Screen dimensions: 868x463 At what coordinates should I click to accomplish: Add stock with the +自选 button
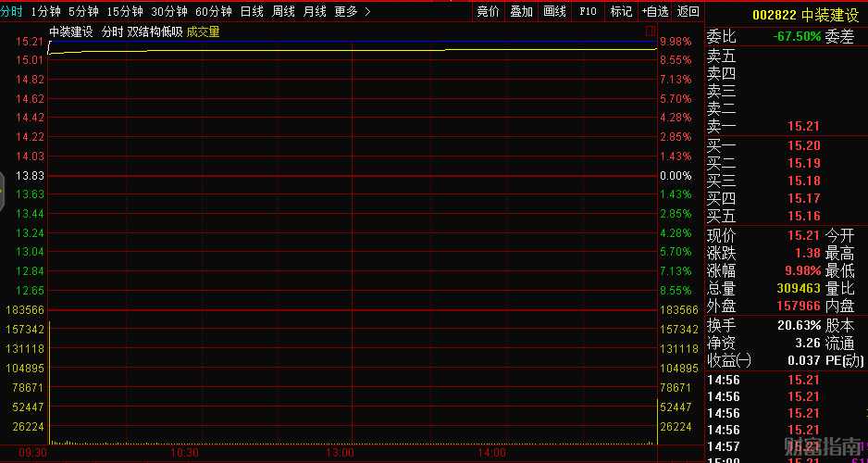pos(655,11)
